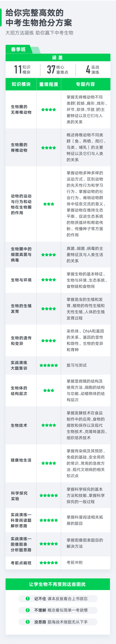Viewport: 116px width, 644px height.
Task: Click the 知识模块 column header
Action: [21, 84]
